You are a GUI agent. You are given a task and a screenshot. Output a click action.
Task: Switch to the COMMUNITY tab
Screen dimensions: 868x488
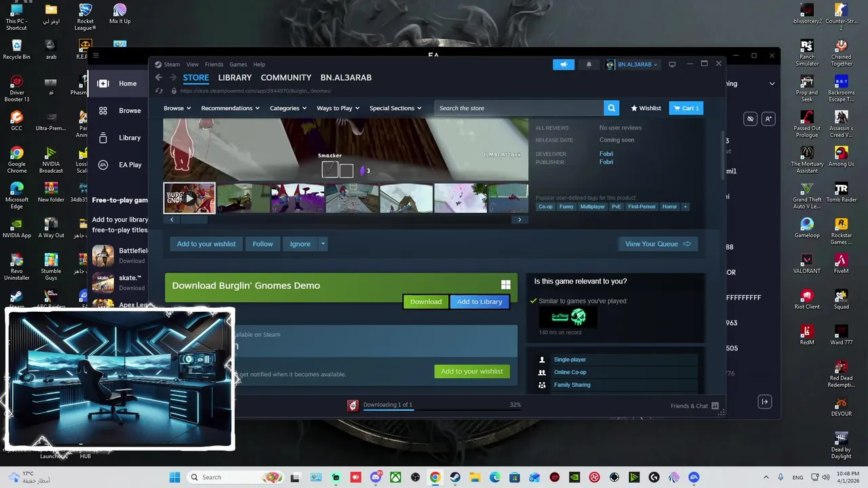pos(286,77)
